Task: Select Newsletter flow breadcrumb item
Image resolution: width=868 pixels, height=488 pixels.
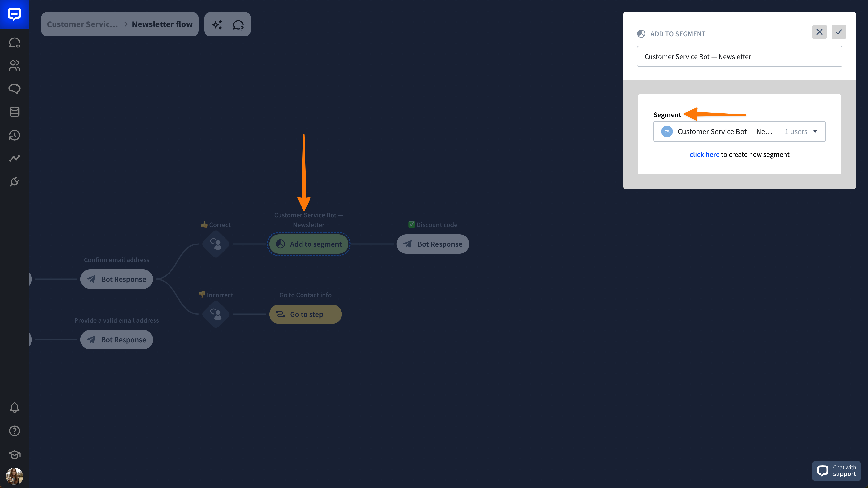Action: point(162,24)
